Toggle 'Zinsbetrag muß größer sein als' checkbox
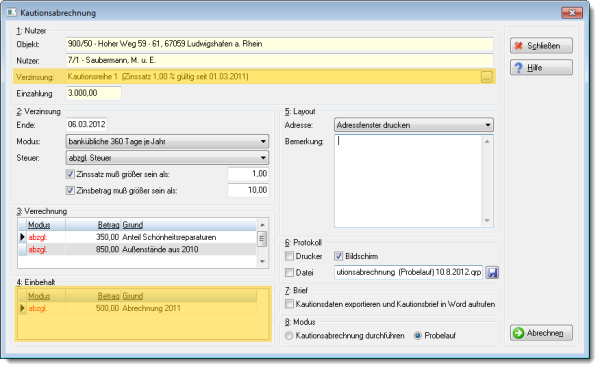Screen dimensions: 600x369 tap(70, 191)
